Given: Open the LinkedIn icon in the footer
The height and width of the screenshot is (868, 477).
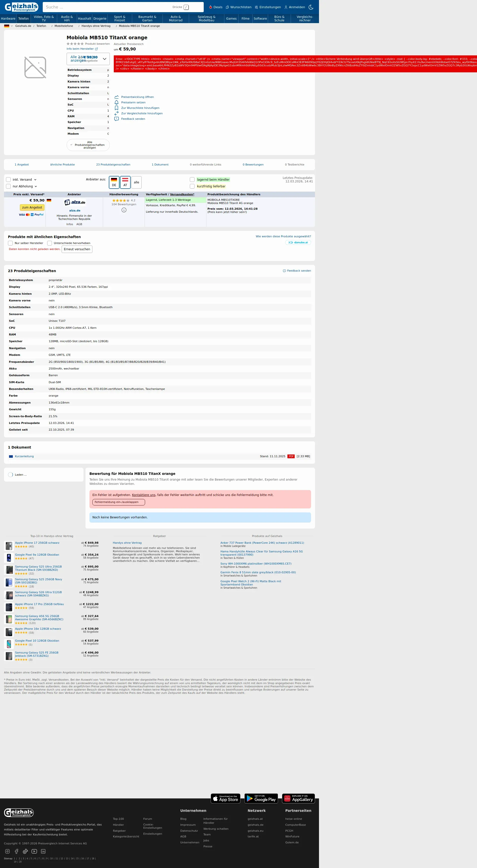Looking at the screenshot, I should coord(43,851).
